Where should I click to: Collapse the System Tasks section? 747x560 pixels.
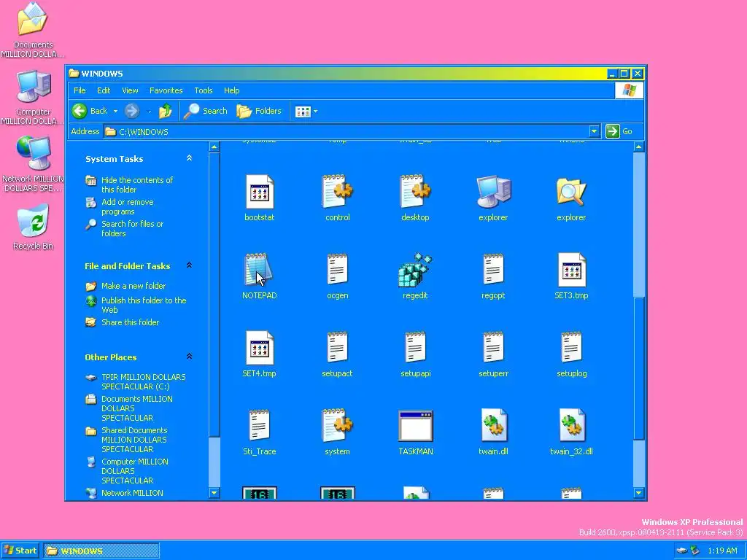189,158
